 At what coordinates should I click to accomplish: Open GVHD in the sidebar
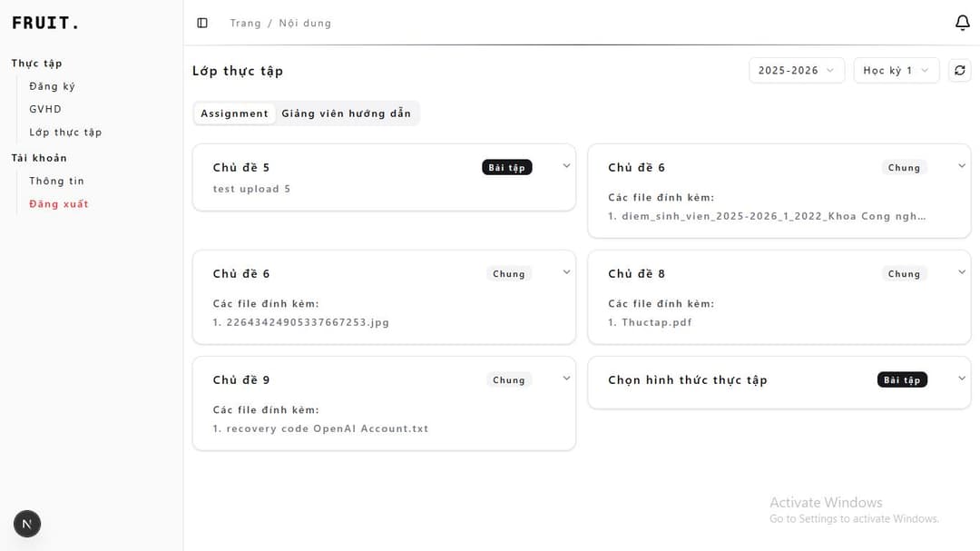[x=45, y=109]
